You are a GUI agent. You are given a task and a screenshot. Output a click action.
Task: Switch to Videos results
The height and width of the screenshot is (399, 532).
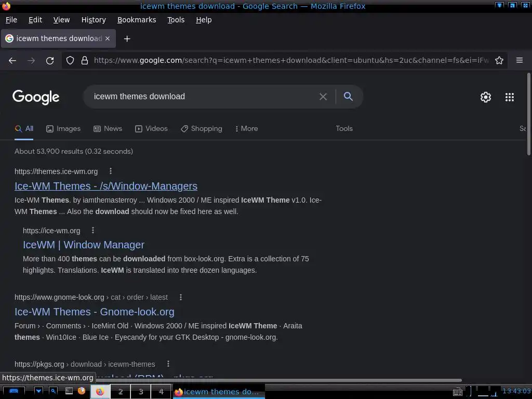coord(151,129)
